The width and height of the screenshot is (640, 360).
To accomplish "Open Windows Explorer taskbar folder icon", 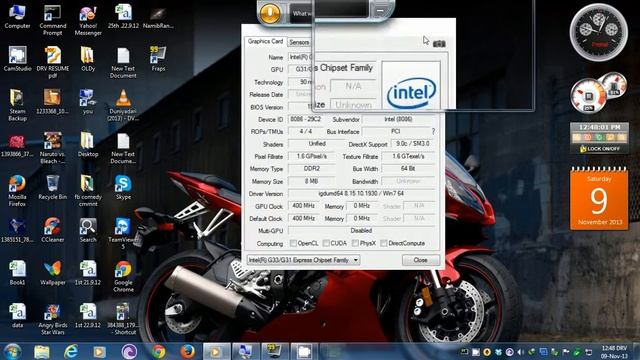I will click(x=42, y=351).
